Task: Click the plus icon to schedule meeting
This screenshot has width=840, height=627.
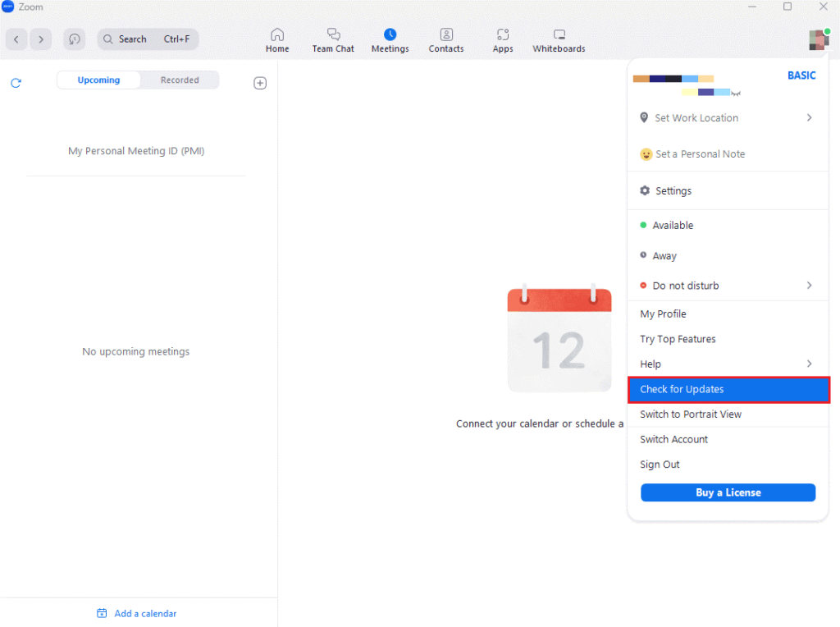Action: tap(260, 83)
